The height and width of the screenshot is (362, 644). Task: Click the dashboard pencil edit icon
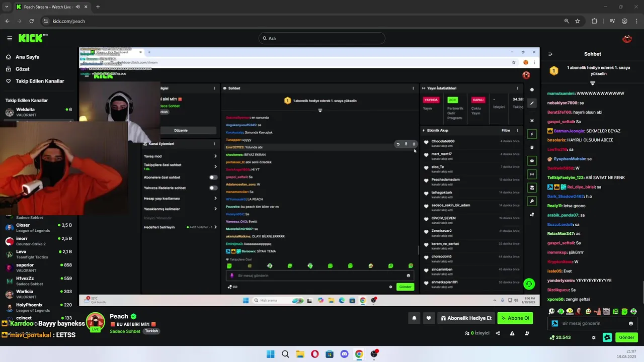[x=532, y=103]
